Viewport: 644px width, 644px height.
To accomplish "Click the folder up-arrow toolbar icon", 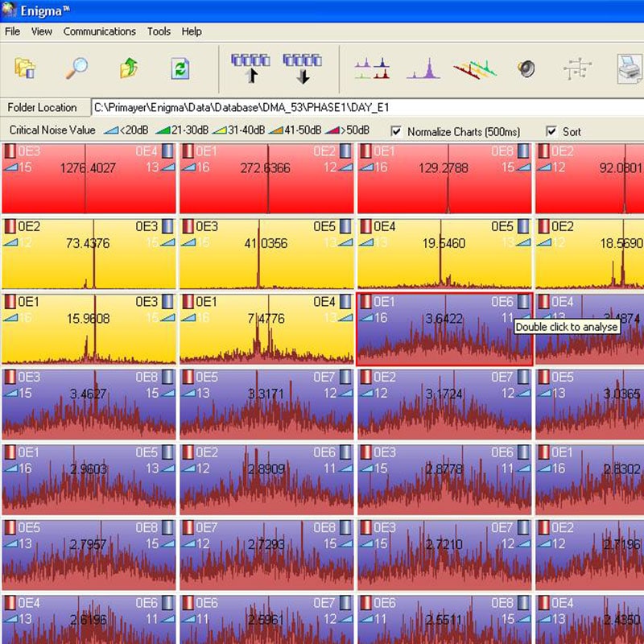I will [x=129, y=68].
